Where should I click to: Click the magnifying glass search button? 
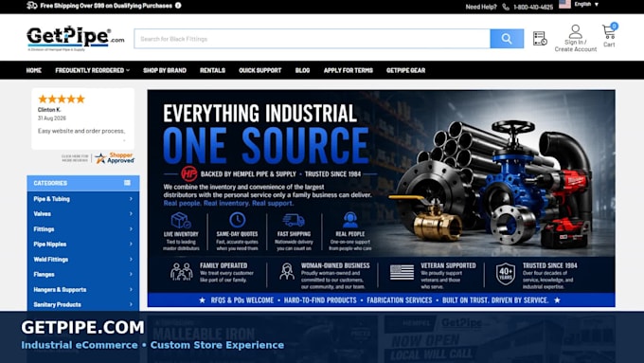pos(507,39)
